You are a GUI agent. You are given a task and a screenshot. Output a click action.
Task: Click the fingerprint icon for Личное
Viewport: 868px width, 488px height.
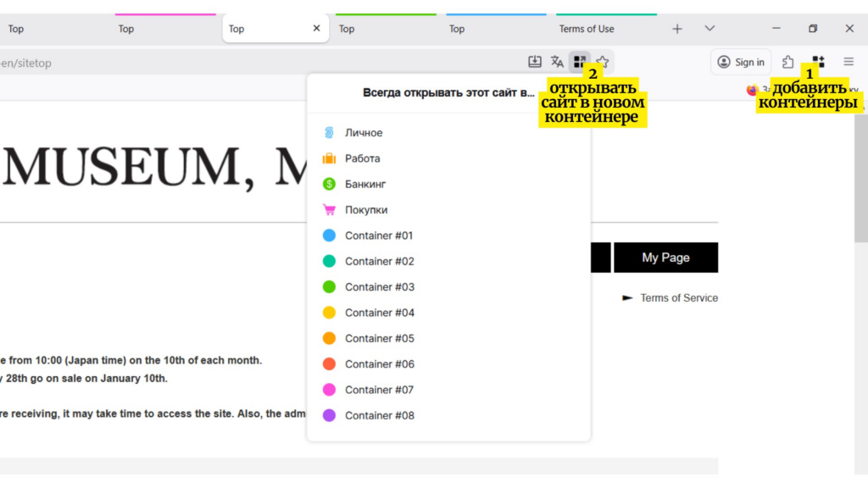pos(329,133)
